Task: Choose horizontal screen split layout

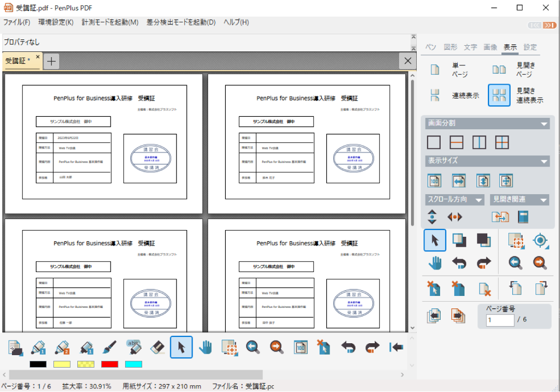Action: pyautogui.click(x=456, y=142)
